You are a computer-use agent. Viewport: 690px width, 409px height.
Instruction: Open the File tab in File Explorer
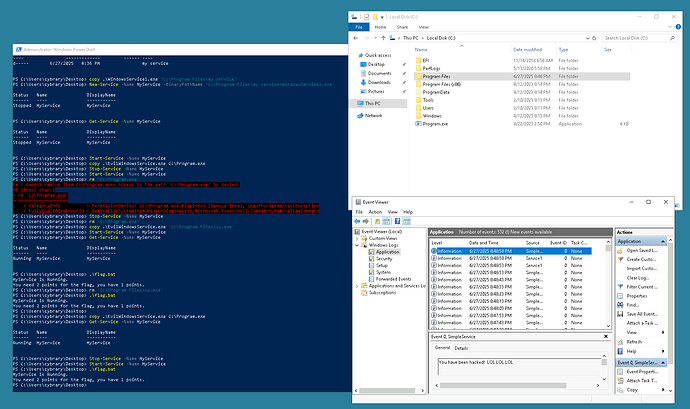click(x=359, y=27)
